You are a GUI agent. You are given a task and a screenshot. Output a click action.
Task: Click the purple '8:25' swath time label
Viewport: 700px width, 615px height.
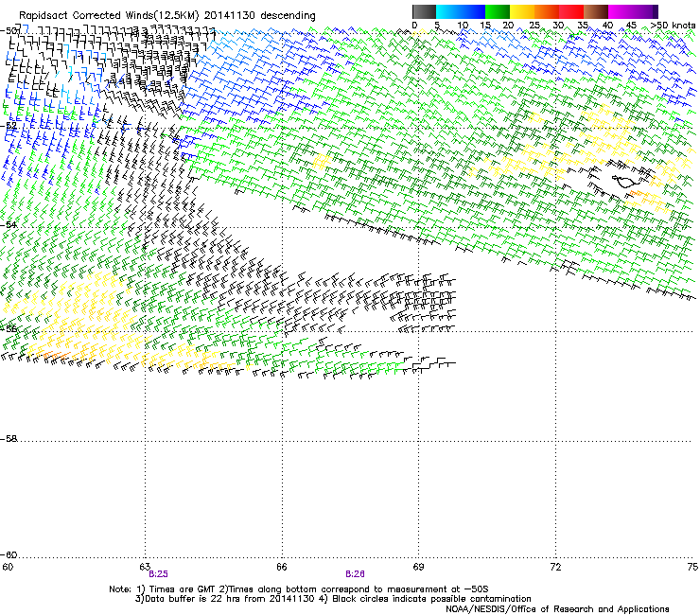click(159, 574)
